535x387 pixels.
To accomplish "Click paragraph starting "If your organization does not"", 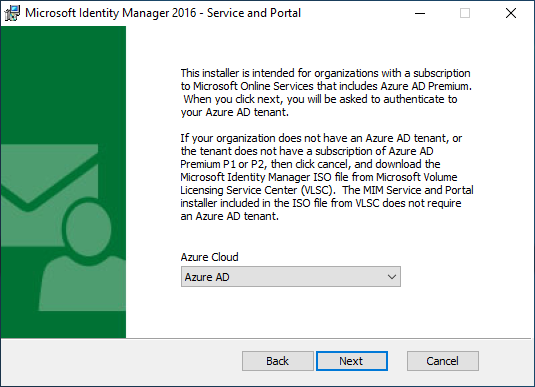I will (x=327, y=177).
